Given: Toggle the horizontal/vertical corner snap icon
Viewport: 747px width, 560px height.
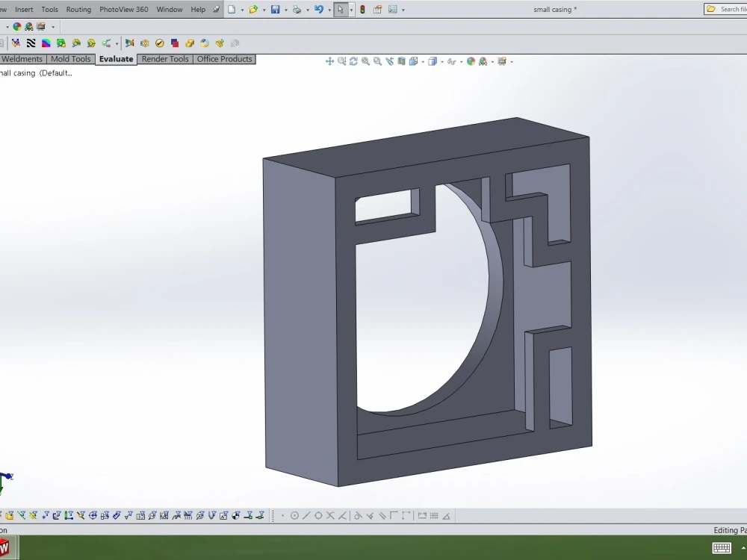Looking at the screenshot, I should [394, 516].
